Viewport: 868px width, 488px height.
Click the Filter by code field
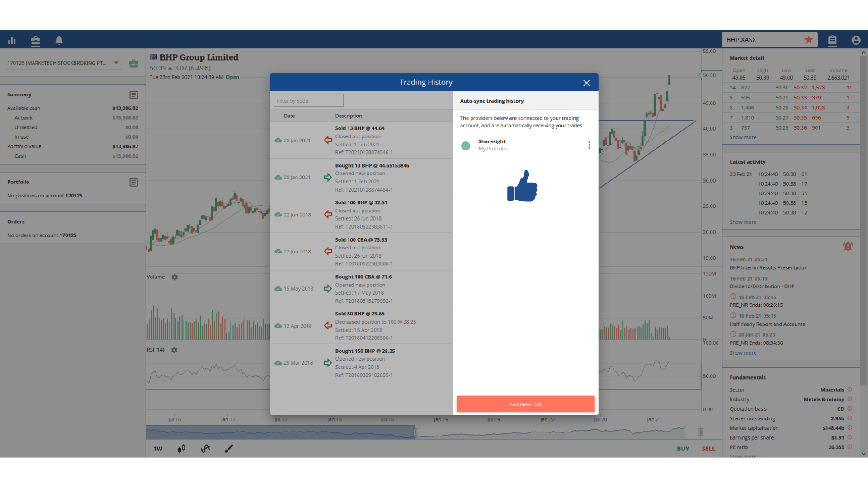(308, 101)
